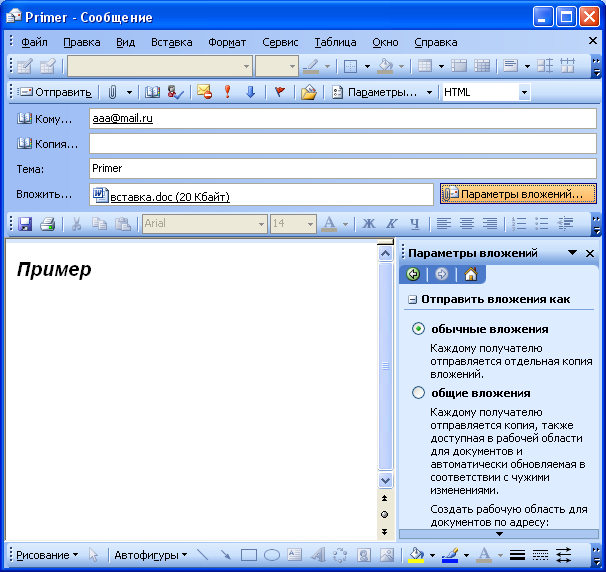The width and height of the screenshot is (606, 572).
Task: Click the Вложить... attach button
Action: (44, 194)
